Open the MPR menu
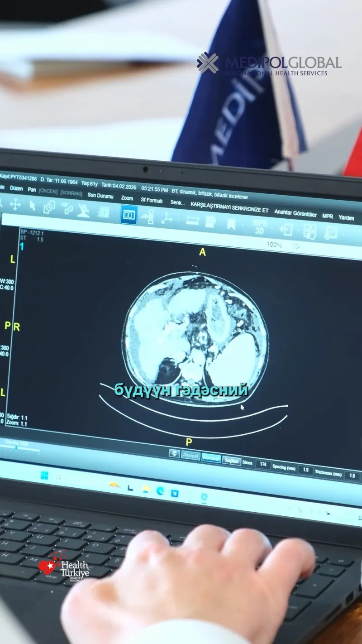 coord(328,216)
